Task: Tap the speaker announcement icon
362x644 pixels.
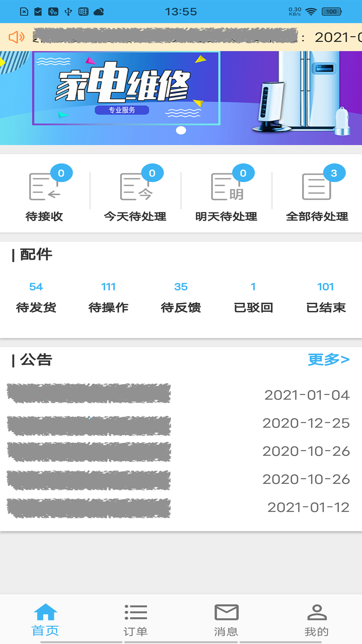Action: (x=16, y=37)
